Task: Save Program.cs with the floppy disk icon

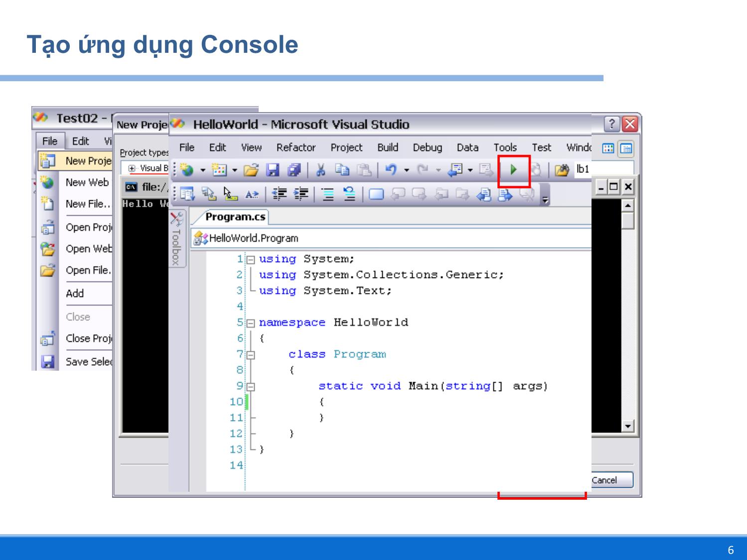Action: click(x=273, y=170)
